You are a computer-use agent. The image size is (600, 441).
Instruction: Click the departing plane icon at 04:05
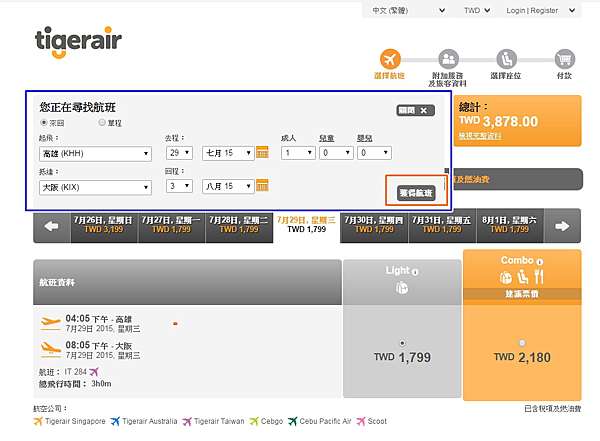coord(51,323)
